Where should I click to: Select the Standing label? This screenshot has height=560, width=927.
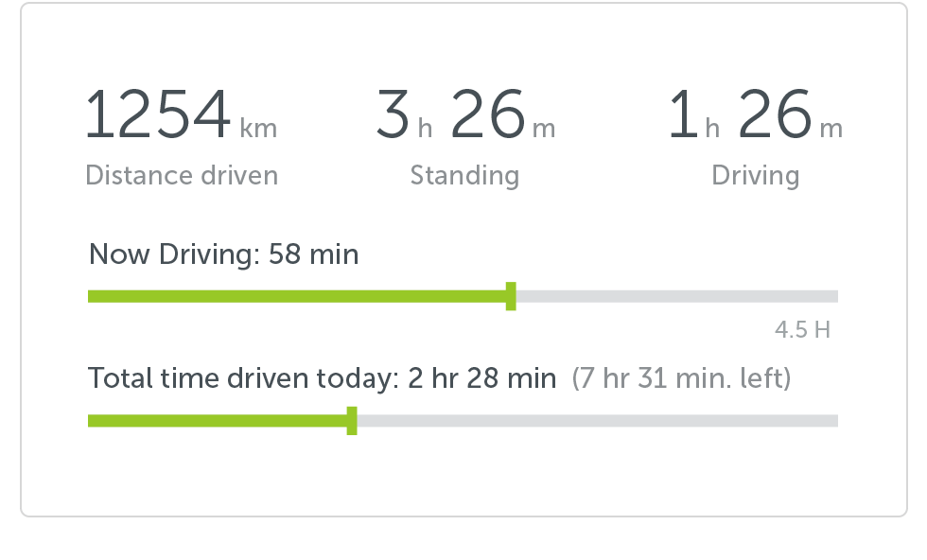[464, 175]
